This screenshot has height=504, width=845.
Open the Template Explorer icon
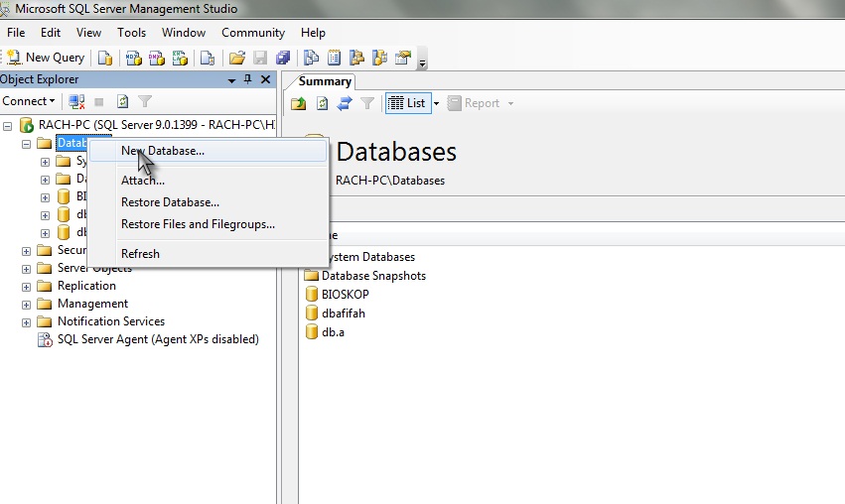pos(380,58)
